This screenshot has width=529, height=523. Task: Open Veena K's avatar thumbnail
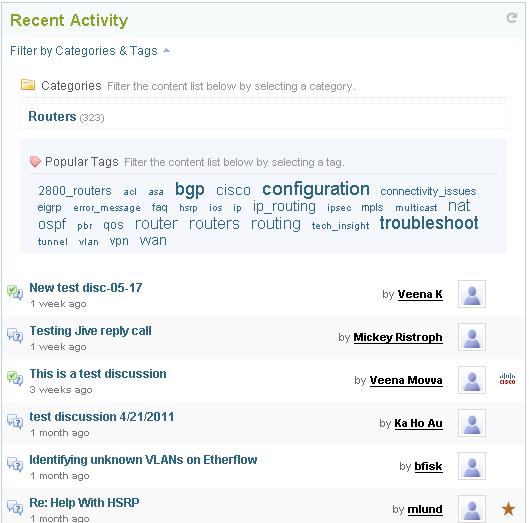tap(472, 294)
